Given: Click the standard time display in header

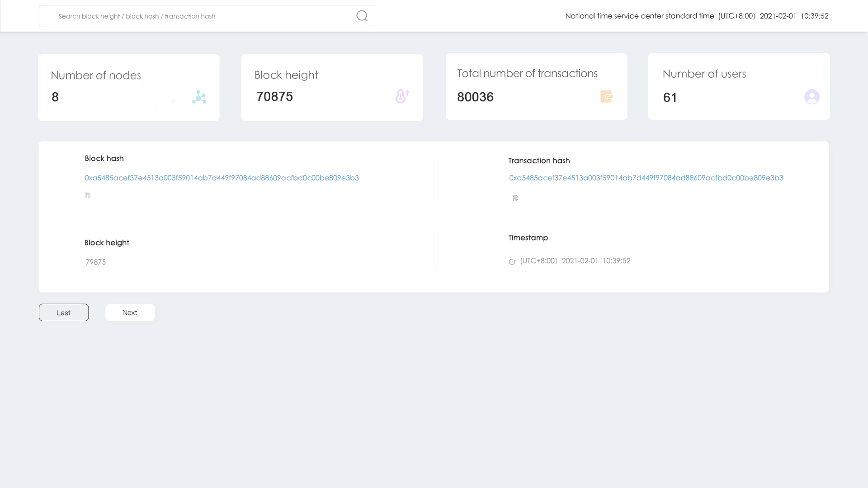Looking at the screenshot, I should click(697, 16).
